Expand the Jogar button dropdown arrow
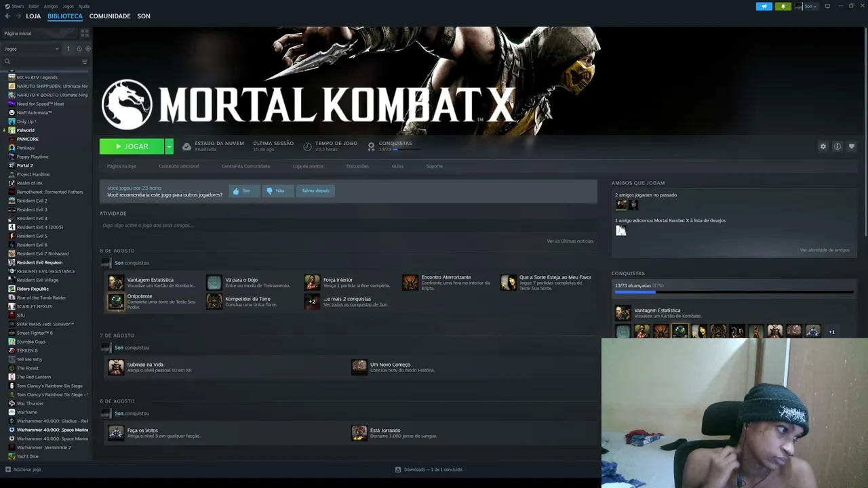The width and height of the screenshot is (868, 488). tap(169, 146)
